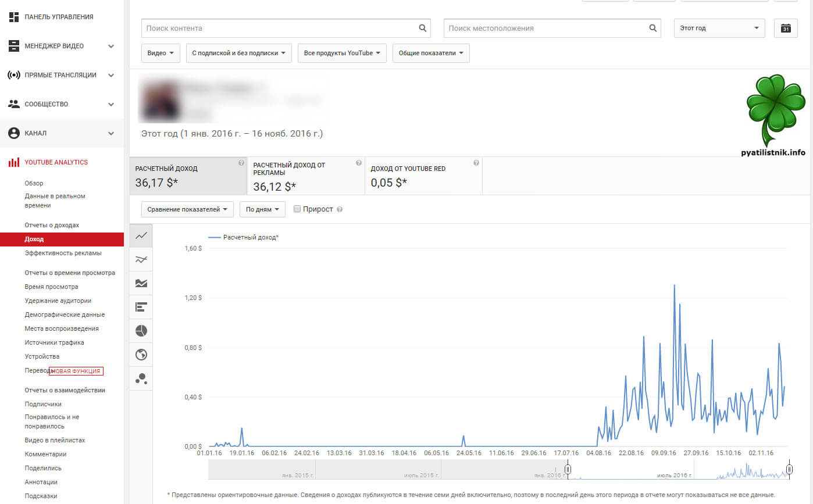Open the Видео в плейлистах report
Viewport: 813px width, 504px height.
[x=55, y=440]
